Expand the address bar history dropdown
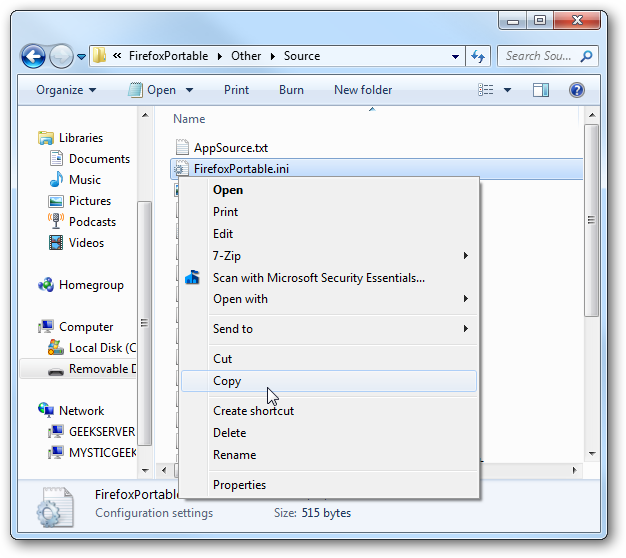626x558 pixels. click(x=455, y=57)
